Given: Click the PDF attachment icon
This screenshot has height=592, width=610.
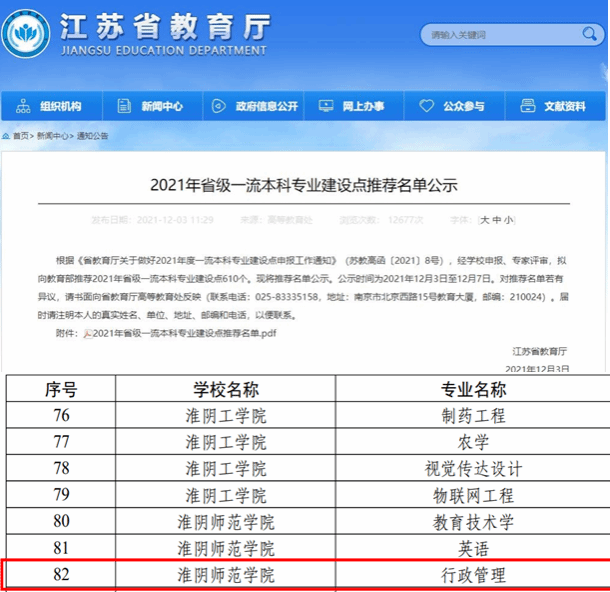Looking at the screenshot, I should click(88, 334).
